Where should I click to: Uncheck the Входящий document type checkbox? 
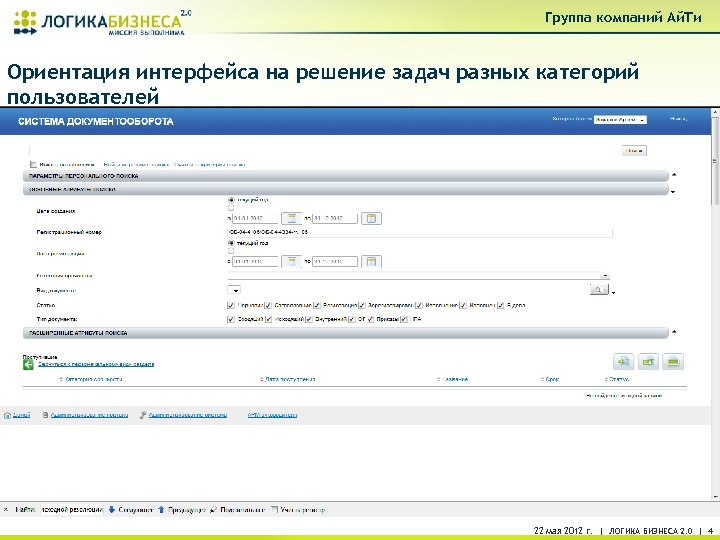(x=231, y=319)
